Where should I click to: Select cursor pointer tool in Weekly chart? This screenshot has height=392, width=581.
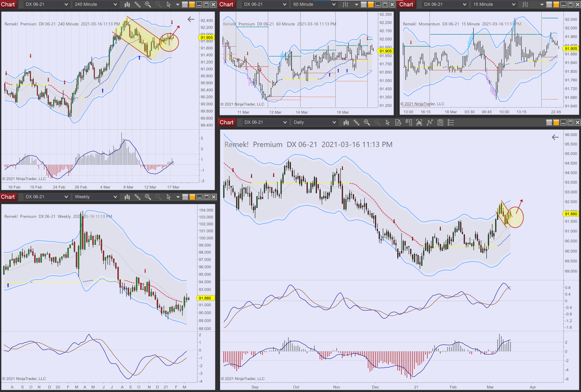(168, 197)
